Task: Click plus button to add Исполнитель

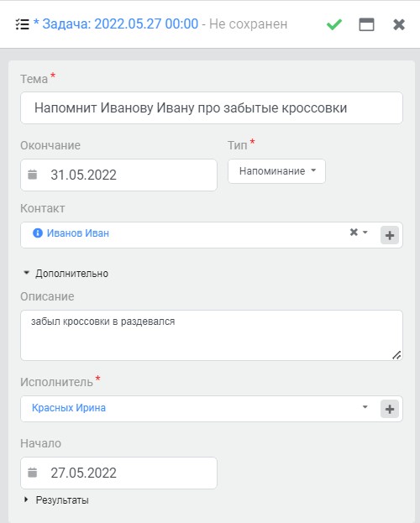Action: (390, 409)
